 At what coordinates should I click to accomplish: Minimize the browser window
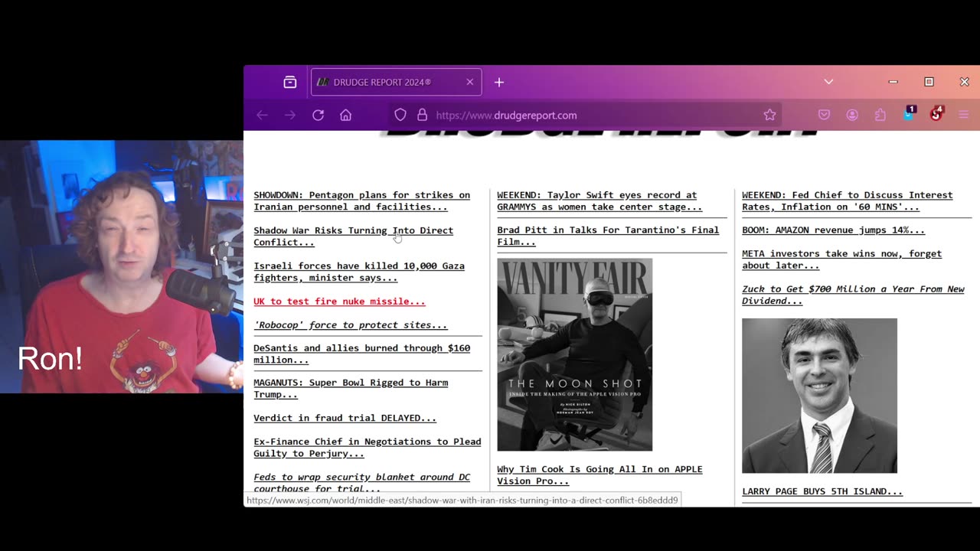pos(893,82)
